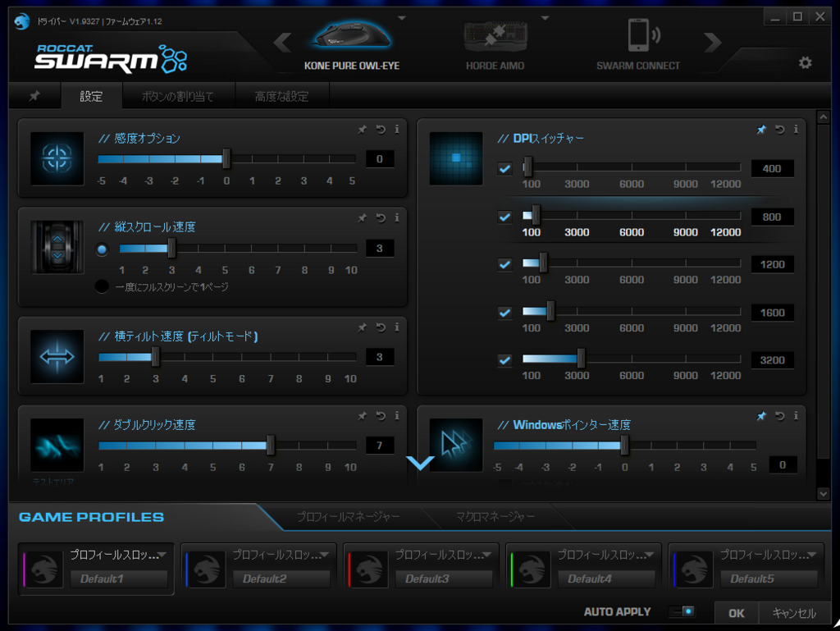Screen dimensions: 840x631
Task: Click the 3200 DPI slider handle
Action: (582, 359)
